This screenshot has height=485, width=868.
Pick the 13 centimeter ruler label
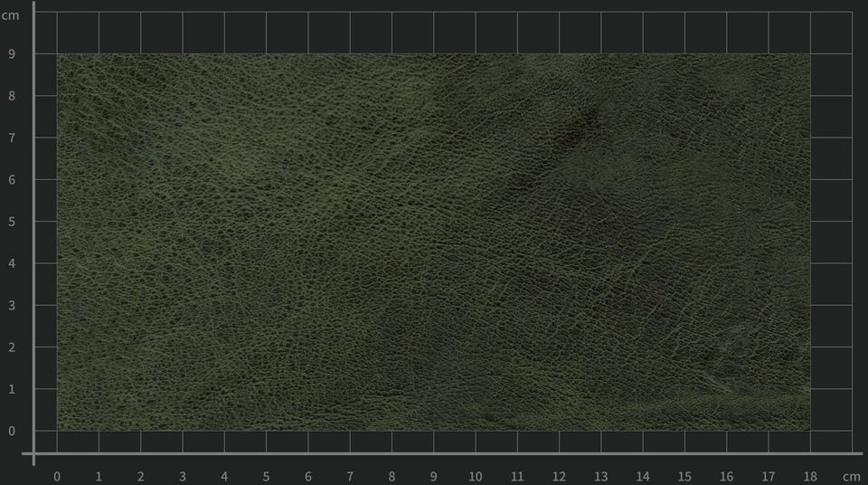point(601,477)
